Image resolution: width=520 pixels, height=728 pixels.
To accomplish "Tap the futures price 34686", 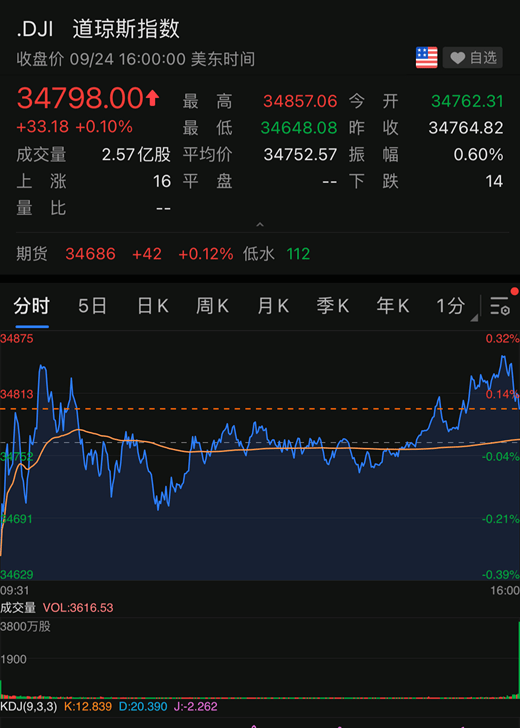I will (91, 254).
